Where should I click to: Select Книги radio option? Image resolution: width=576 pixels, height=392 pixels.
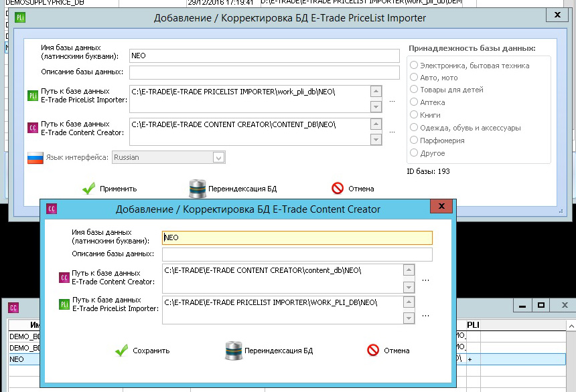coord(414,114)
